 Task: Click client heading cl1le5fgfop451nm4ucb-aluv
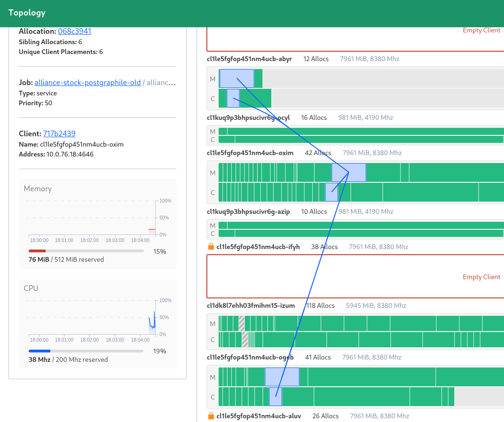[259, 416]
